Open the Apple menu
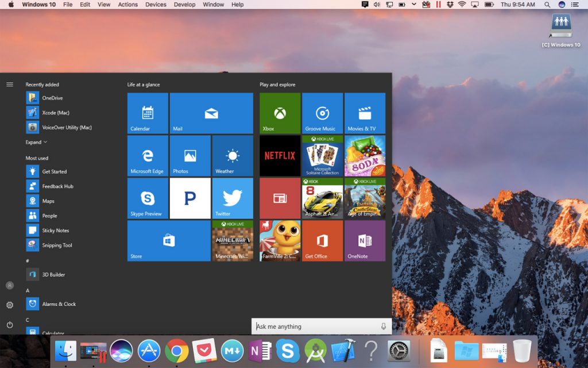The height and width of the screenshot is (368, 588). tap(11, 5)
